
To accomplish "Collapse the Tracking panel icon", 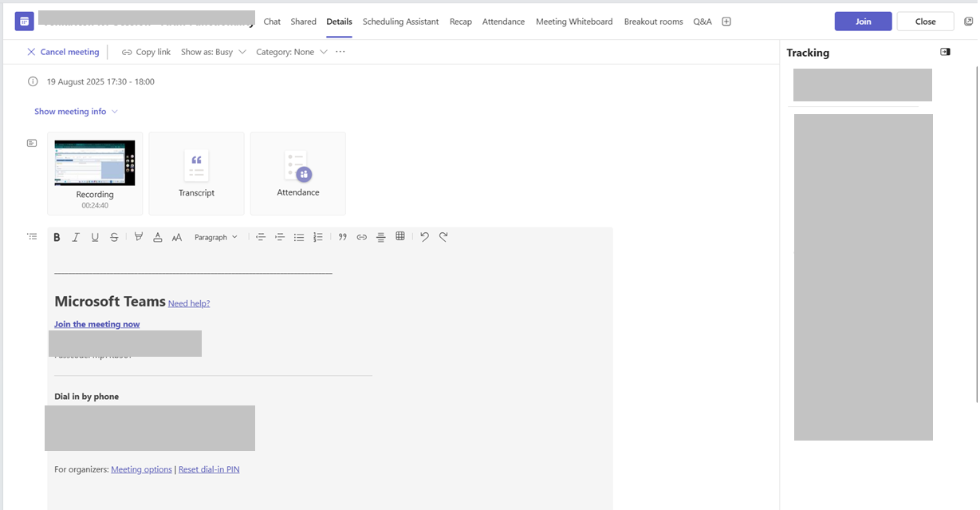I will point(945,52).
